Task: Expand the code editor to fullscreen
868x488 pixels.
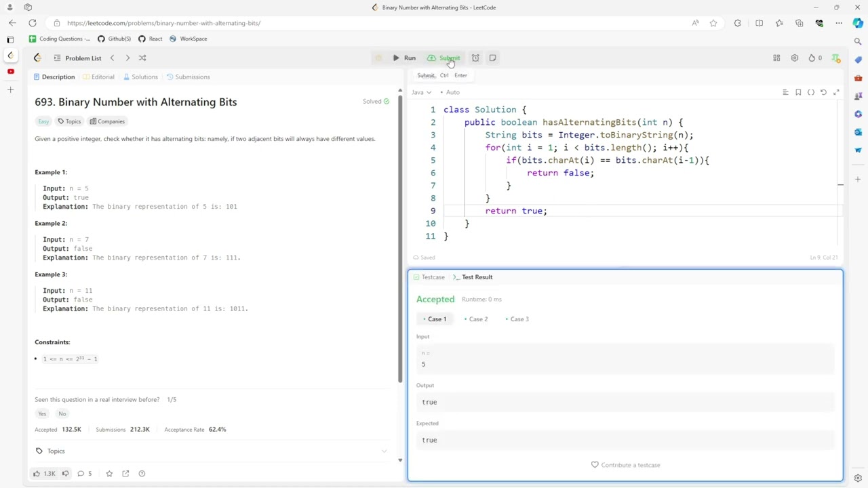Action: click(836, 92)
